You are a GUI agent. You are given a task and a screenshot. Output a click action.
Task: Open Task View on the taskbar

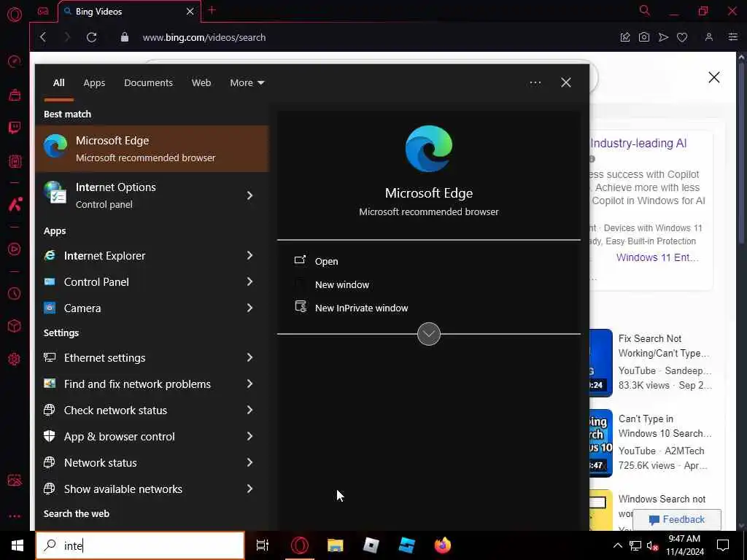[263, 545]
